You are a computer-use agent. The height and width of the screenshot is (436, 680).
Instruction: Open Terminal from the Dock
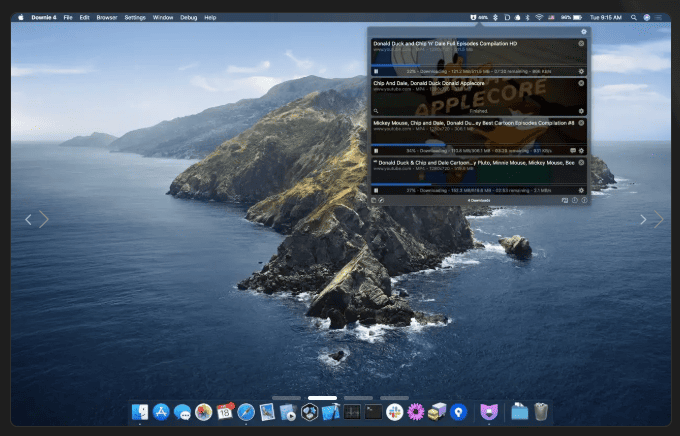coord(373,412)
